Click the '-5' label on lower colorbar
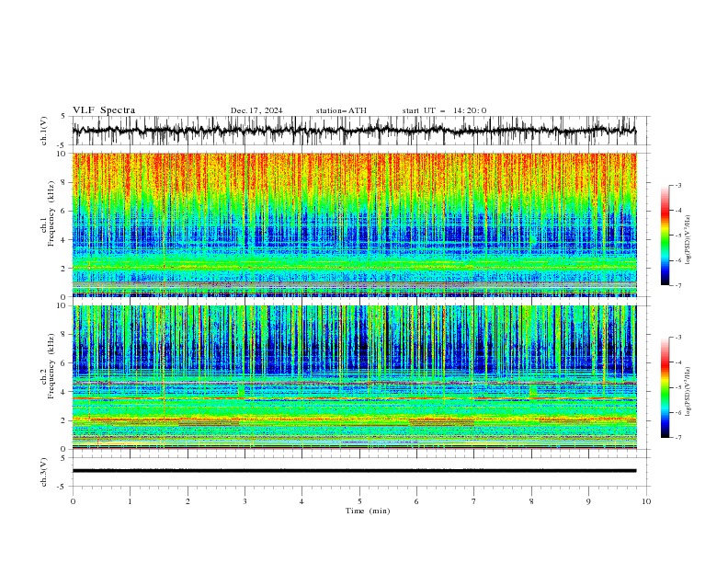728x563 pixels. (678, 387)
